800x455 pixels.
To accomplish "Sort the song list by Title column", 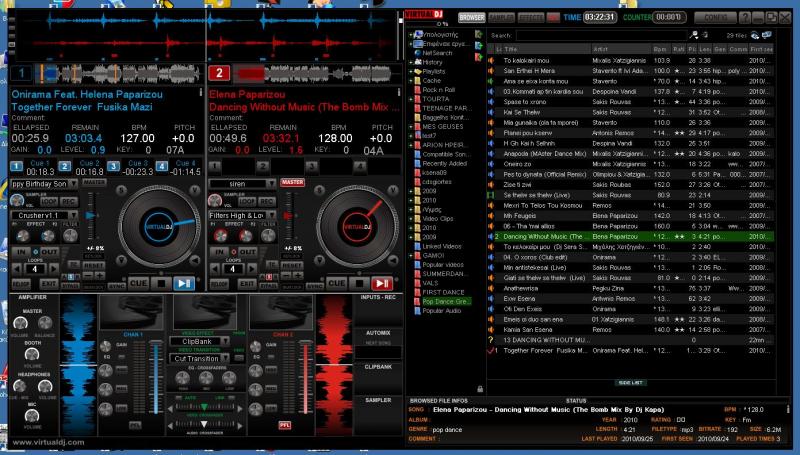I will pos(546,49).
